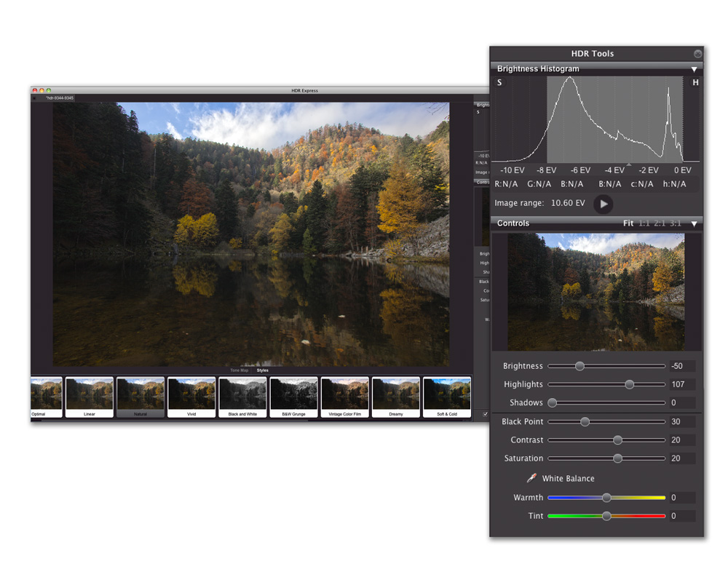Image resolution: width=728 pixels, height=564 pixels.
Task: Set preview zoom to Fit
Action: click(x=628, y=223)
